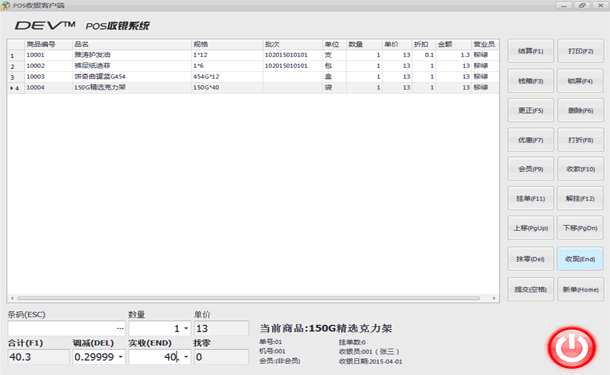The height and width of the screenshot is (375, 610).
Task: Click the 抹零(Del) button
Action: (x=530, y=259)
